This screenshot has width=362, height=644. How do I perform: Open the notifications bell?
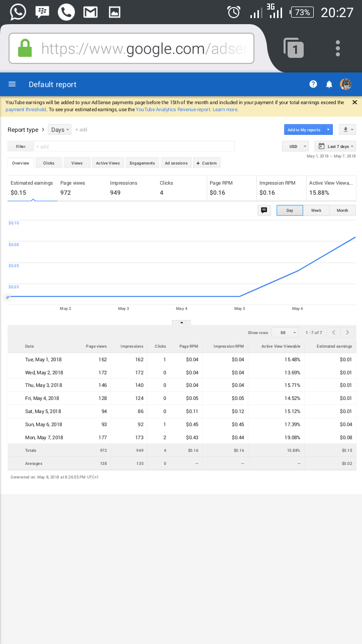point(329,84)
